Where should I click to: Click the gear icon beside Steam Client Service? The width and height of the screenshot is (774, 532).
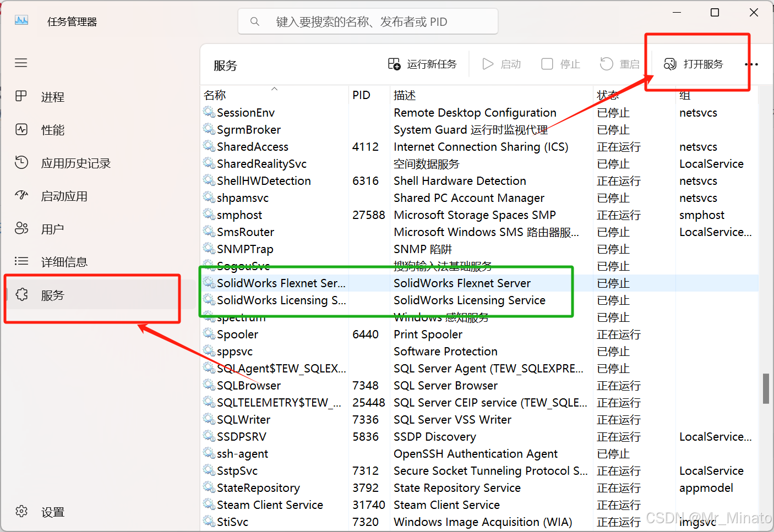tap(209, 504)
